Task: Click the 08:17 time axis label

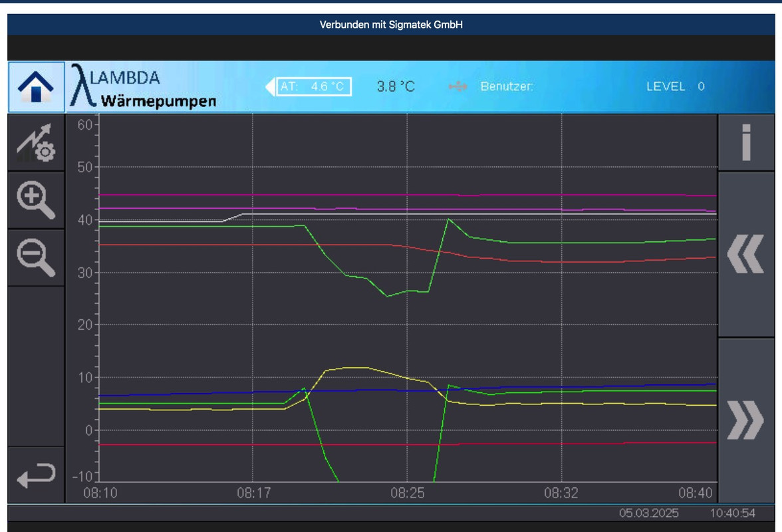Action: [x=254, y=493]
